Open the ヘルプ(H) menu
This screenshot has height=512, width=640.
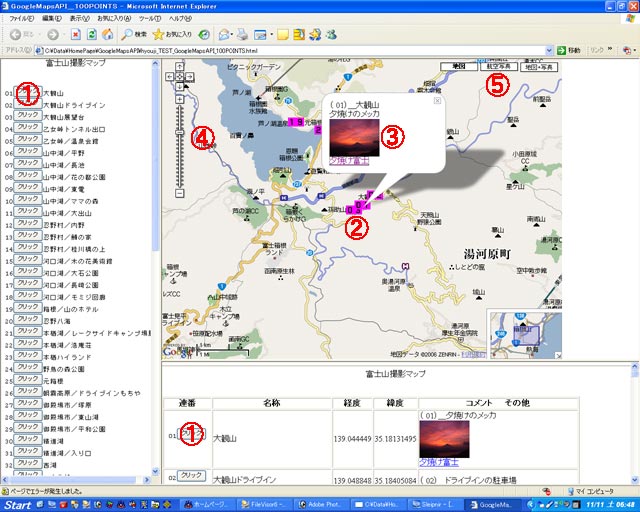[x=180, y=19]
